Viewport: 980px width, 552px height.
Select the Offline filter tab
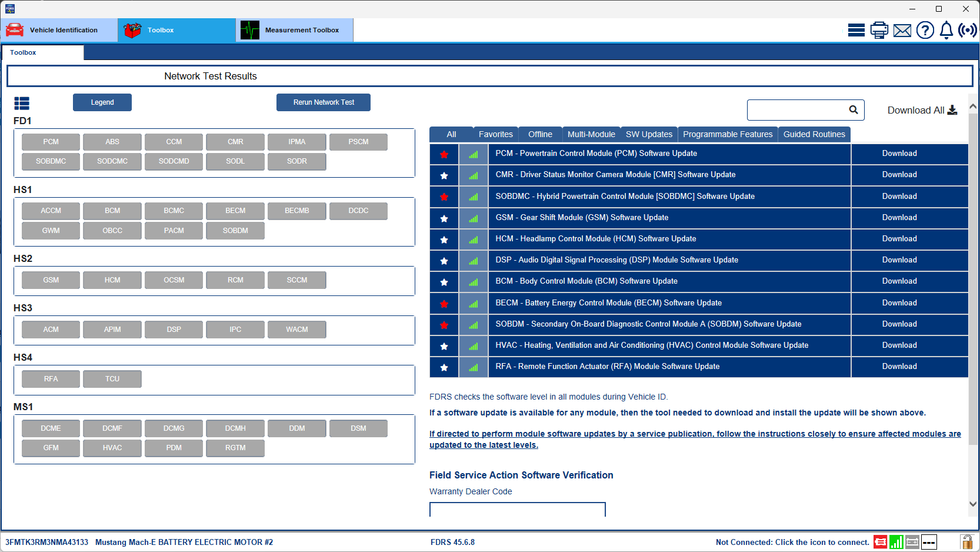(x=540, y=134)
